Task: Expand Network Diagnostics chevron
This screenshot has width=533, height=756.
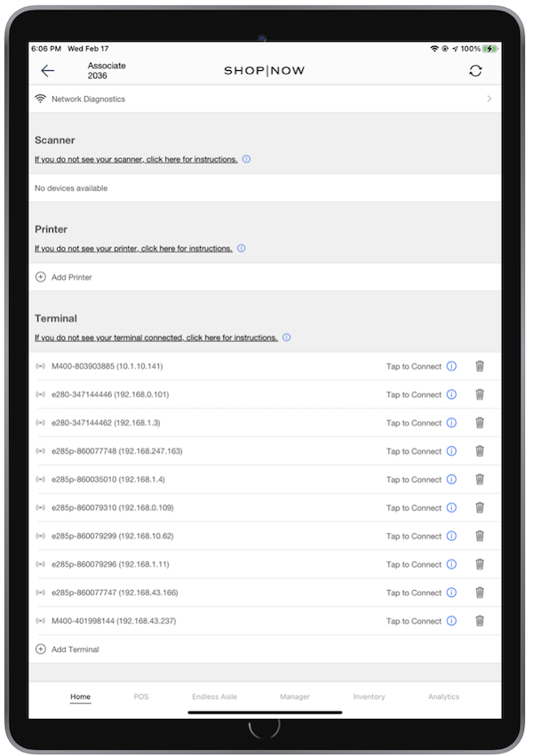Action: pos(489,99)
